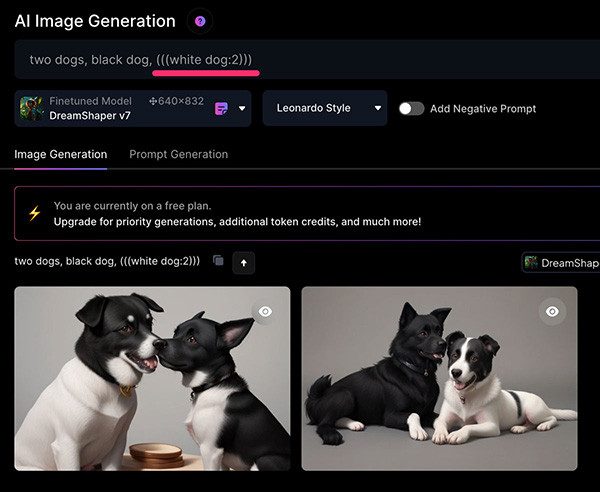Reuse the prompt with the up arrow button

pyautogui.click(x=244, y=263)
